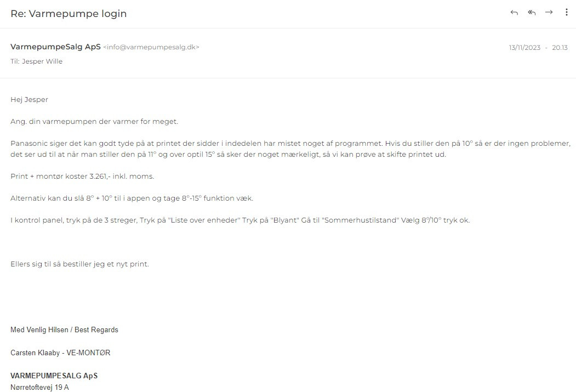576x392 pixels.
Task: Reply to the Varmepumpe login email
Action: click(x=514, y=13)
